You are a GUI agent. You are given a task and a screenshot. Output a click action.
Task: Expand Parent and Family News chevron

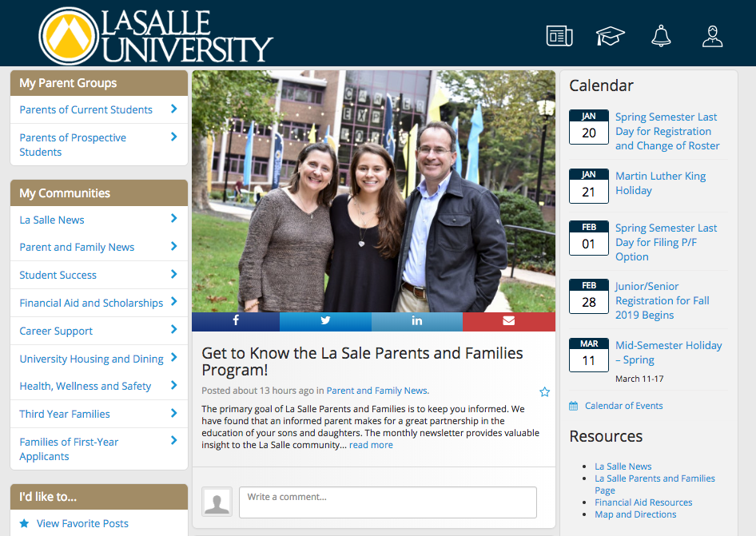click(174, 246)
